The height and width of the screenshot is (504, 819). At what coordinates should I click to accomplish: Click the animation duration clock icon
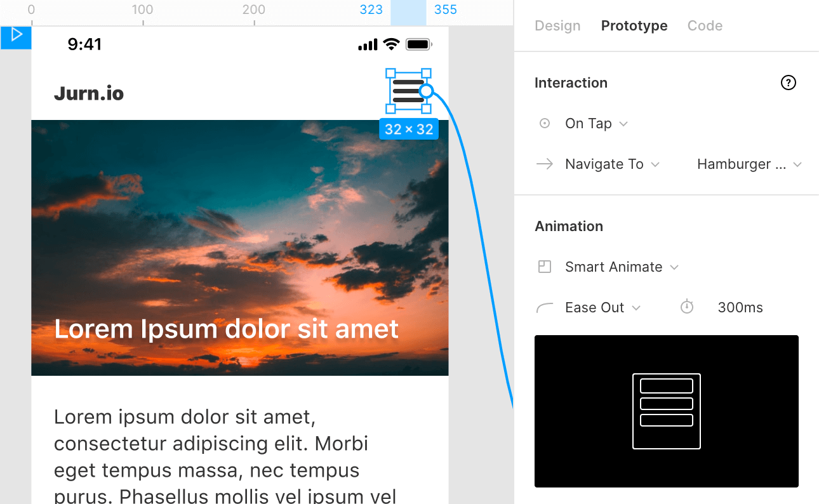(x=686, y=307)
